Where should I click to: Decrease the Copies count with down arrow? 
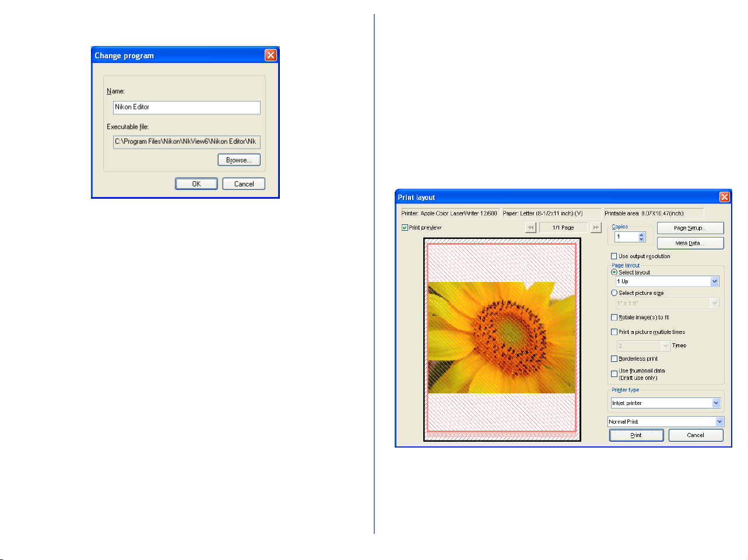pos(642,240)
